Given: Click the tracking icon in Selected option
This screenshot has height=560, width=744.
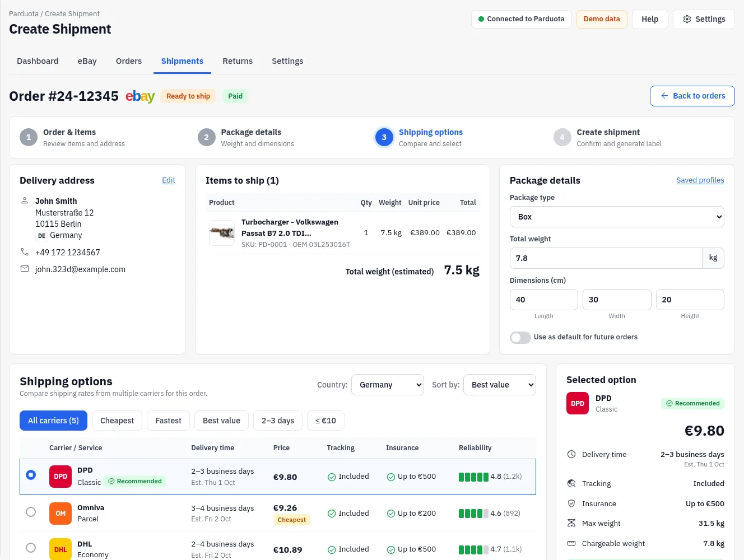Looking at the screenshot, I should 571,483.
